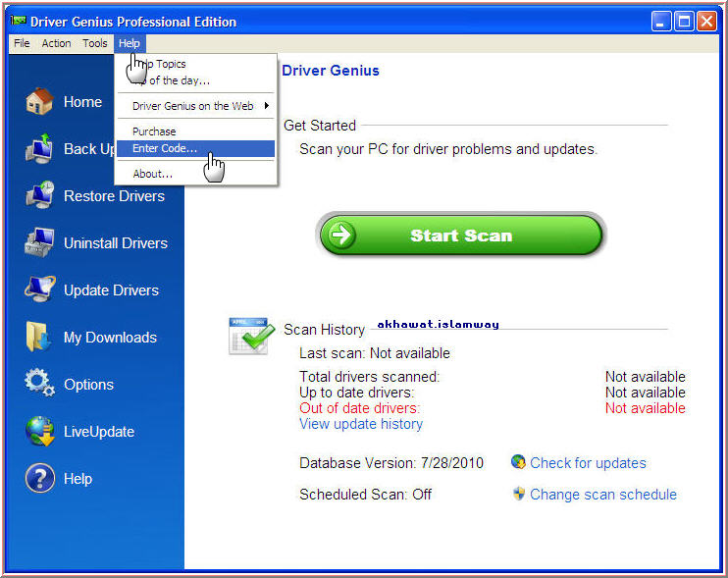This screenshot has height=578, width=728.
Task: Click the Home house icon in sidebar
Action: pos(39,102)
